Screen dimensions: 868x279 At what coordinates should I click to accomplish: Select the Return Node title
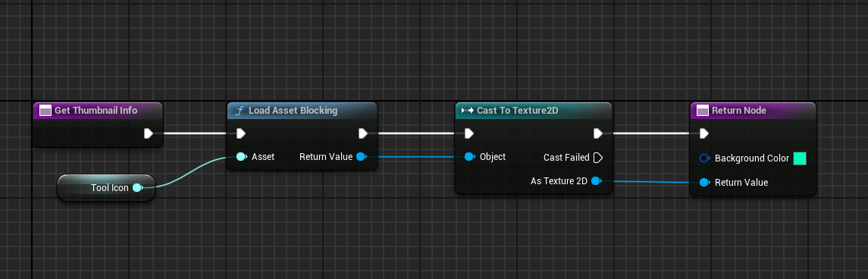(x=739, y=111)
